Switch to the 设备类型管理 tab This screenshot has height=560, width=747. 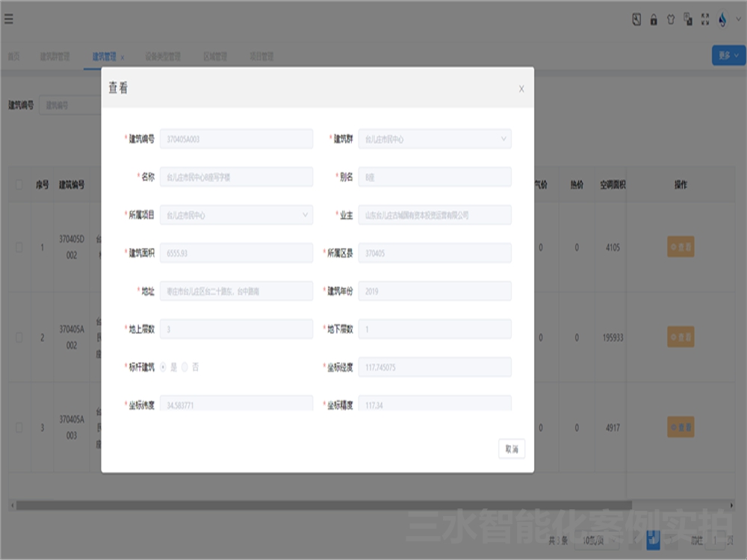(163, 55)
